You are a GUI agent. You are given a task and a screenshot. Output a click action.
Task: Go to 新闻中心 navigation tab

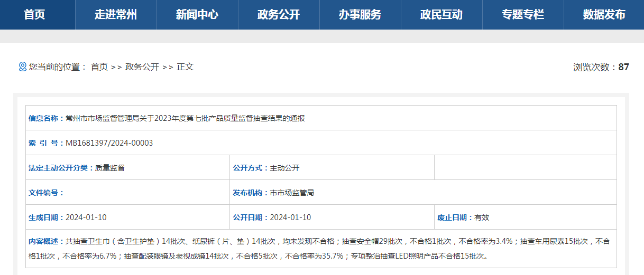coord(197,15)
